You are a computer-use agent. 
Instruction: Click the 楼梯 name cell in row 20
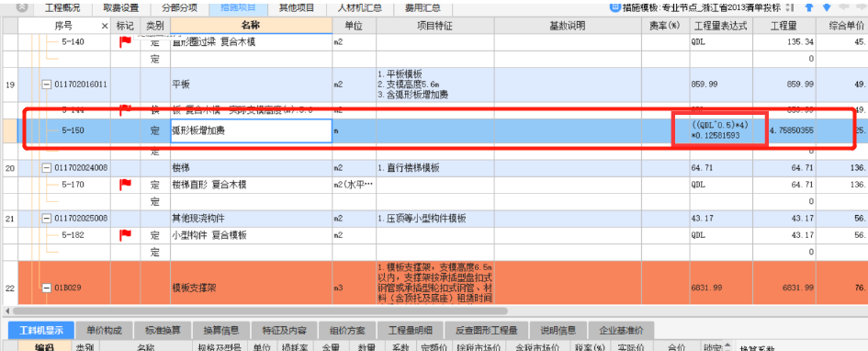(x=252, y=168)
